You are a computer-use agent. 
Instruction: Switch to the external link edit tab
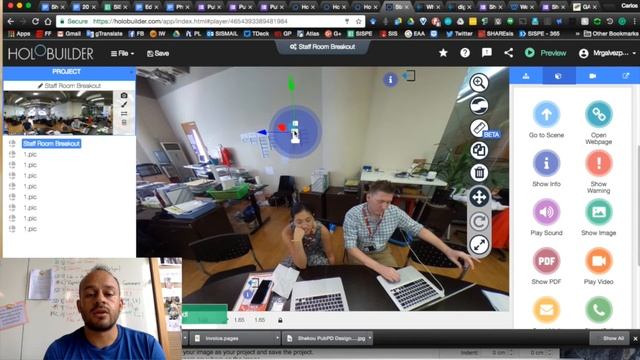click(x=625, y=76)
